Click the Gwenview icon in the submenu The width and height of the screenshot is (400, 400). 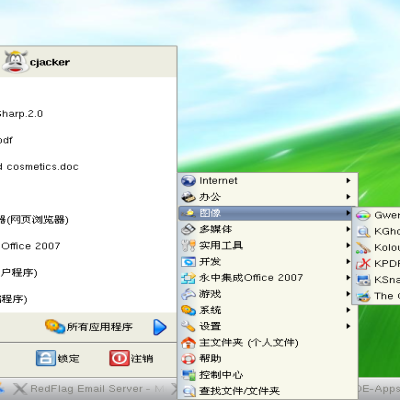(363, 216)
